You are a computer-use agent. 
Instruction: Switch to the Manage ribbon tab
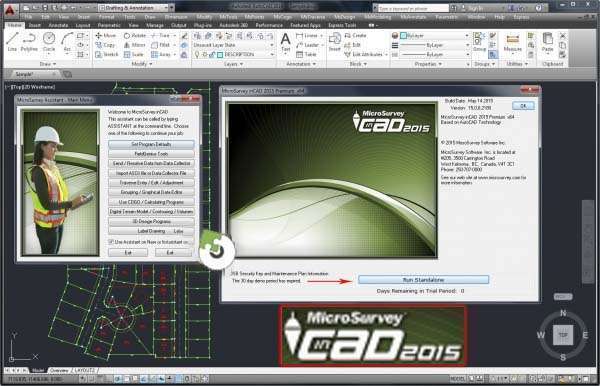(x=155, y=25)
